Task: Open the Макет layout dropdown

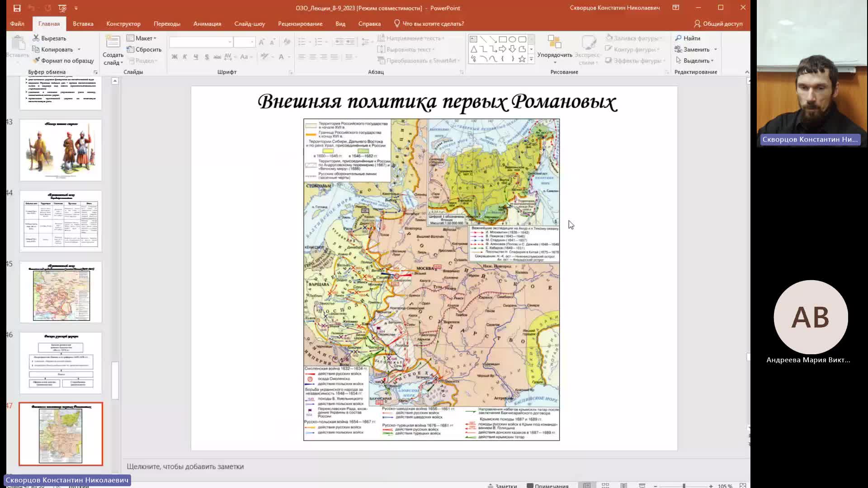Action: tap(142, 38)
